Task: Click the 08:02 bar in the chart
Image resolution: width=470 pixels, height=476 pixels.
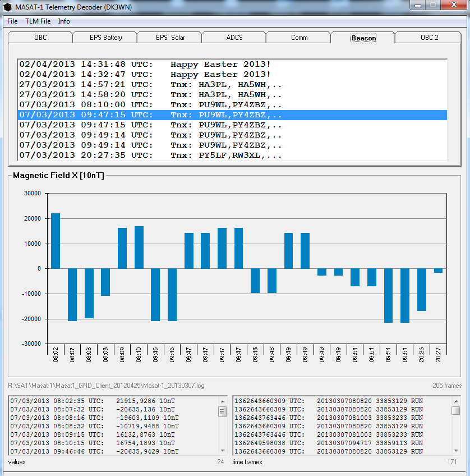Action: 56,241
